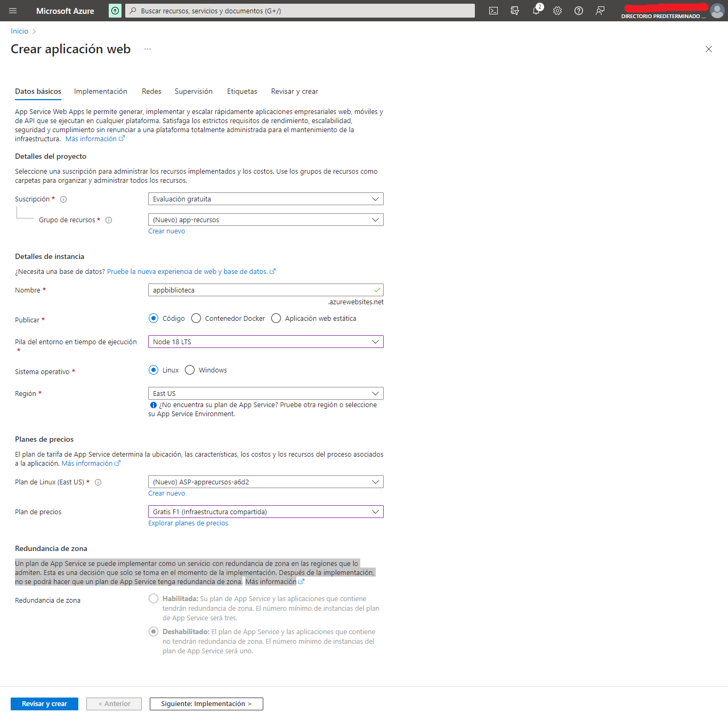
Task: Switch to Revisar y crear tab
Action: pyautogui.click(x=294, y=92)
